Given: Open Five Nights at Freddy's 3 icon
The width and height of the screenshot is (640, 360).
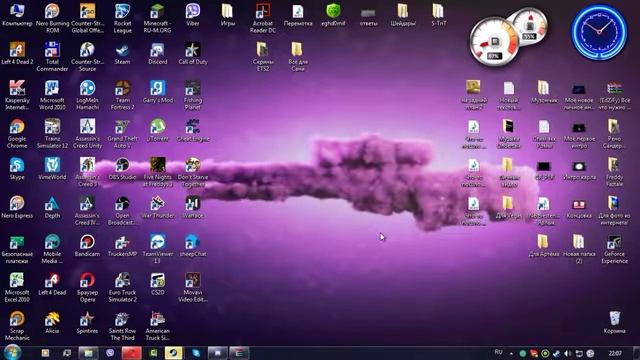Looking at the screenshot, I should [x=158, y=171].
